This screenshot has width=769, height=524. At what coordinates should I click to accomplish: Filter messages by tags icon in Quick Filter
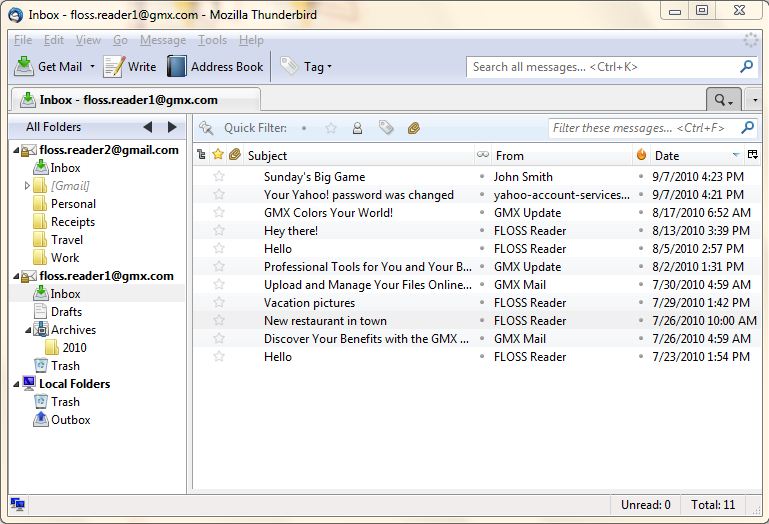[386, 128]
